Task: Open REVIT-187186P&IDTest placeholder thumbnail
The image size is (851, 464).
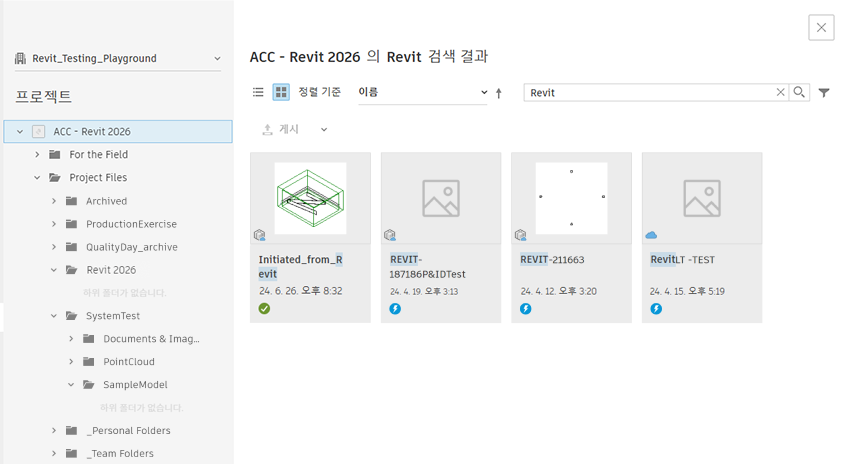Action: [x=441, y=198]
